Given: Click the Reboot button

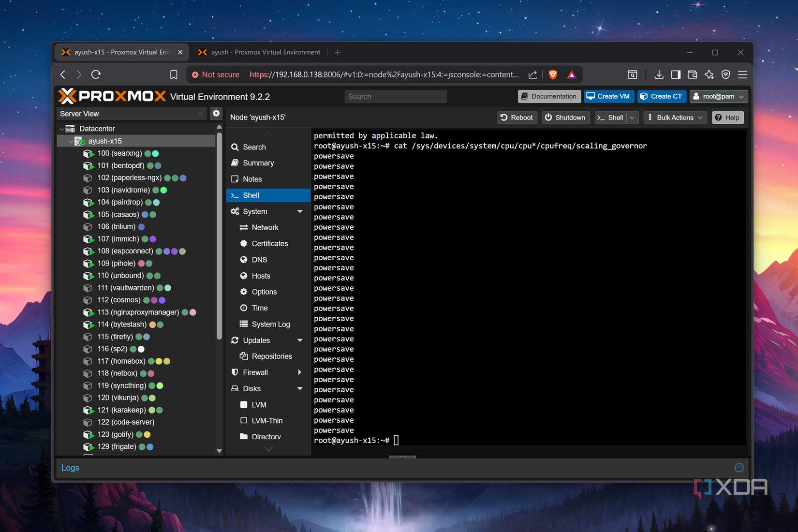Looking at the screenshot, I should click(517, 118).
